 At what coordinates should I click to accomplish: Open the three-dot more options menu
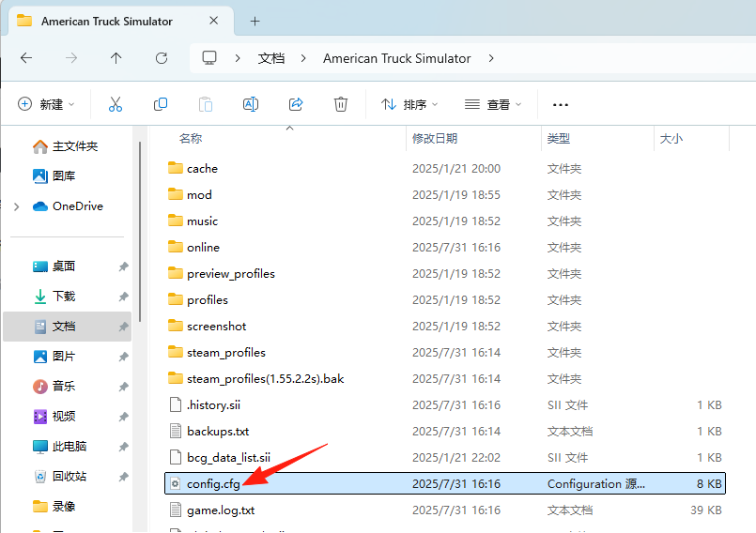click(x=561, y=104)
